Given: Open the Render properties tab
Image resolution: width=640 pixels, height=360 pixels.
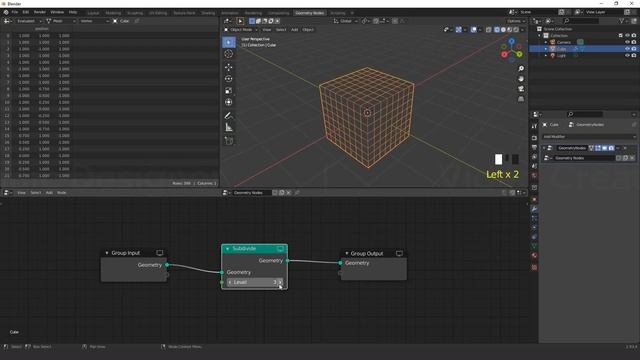Looking at the screenshot, I should tap(534, 138).
